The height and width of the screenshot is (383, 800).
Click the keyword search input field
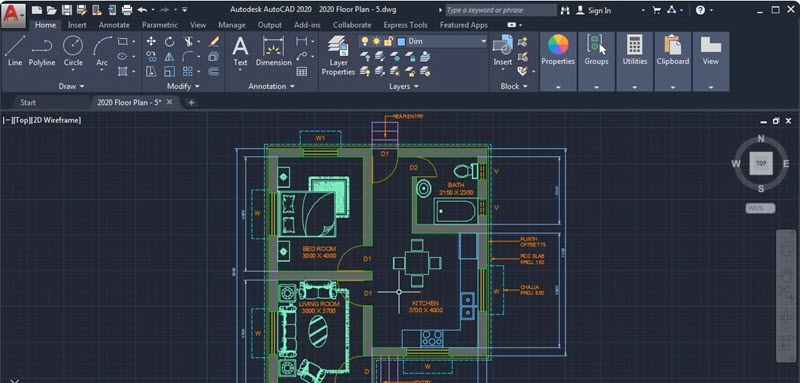501,10
